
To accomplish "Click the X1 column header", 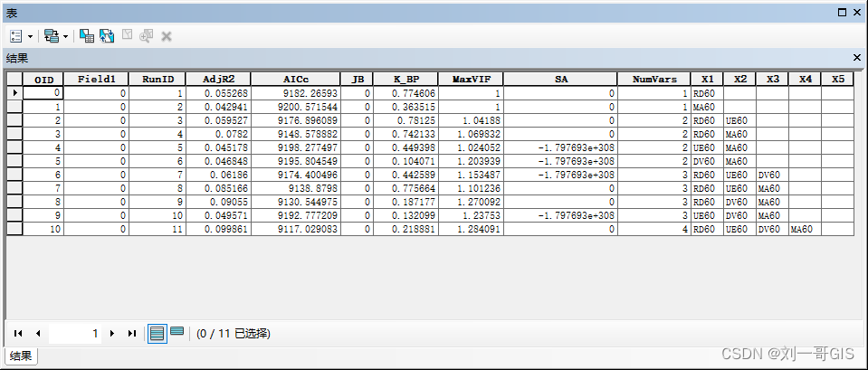I will [708, 79].
